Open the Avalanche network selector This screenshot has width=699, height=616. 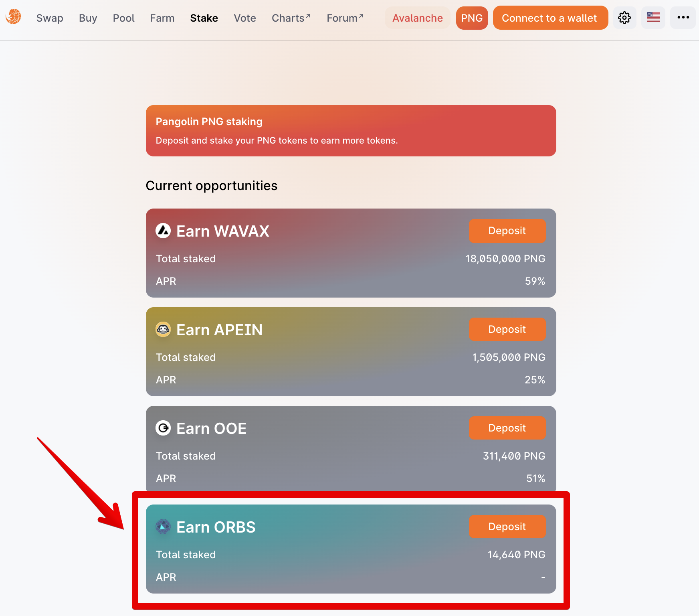(x=418, y=18)
